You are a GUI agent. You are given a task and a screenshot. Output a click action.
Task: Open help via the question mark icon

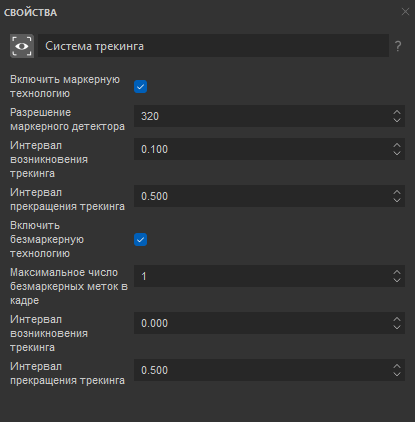[x=398, y=46]
